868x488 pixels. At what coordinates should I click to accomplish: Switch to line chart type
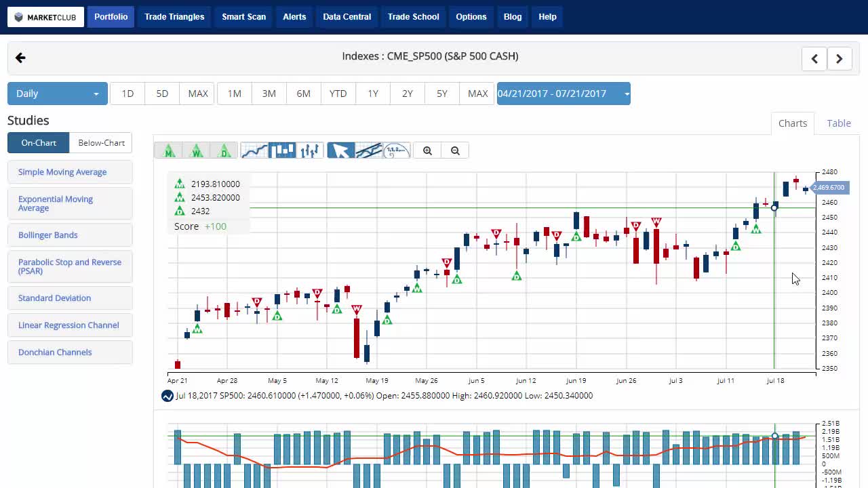coord(254,150)
